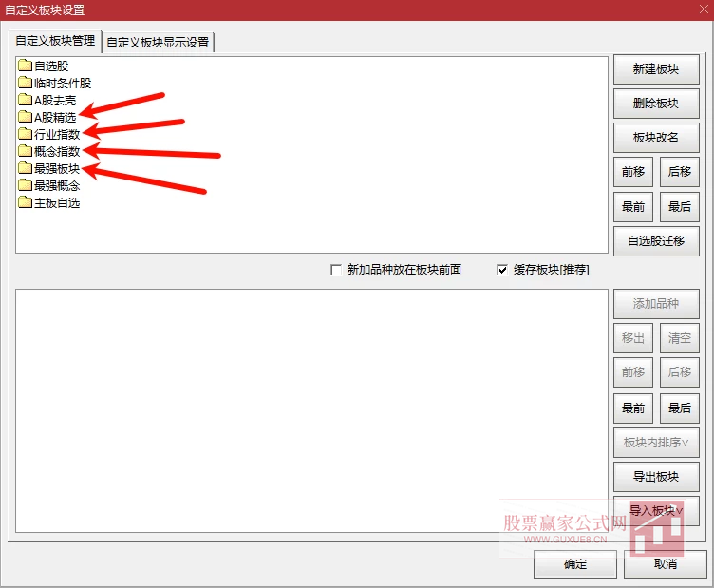Click the folder icon beside A股精选

click(25, 117)
